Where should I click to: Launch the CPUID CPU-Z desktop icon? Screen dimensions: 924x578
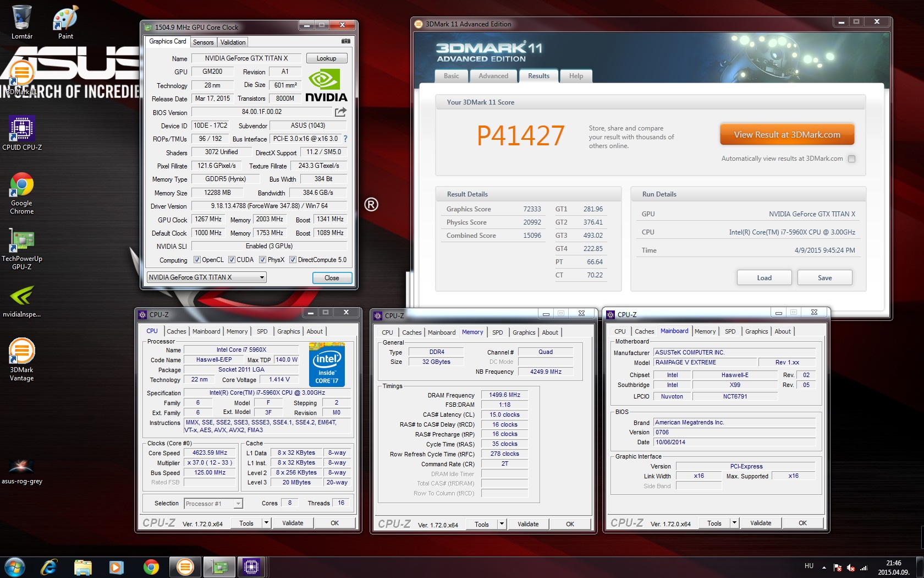22,133
